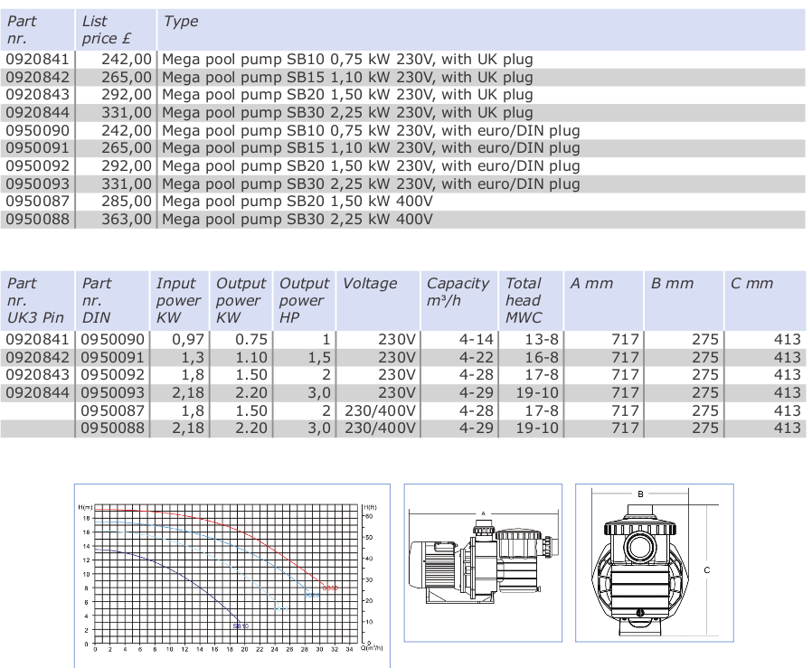Click dimension label B on front drawing
Screen dimensions: 812x668
pyautogui.click(x=640, y=494)
